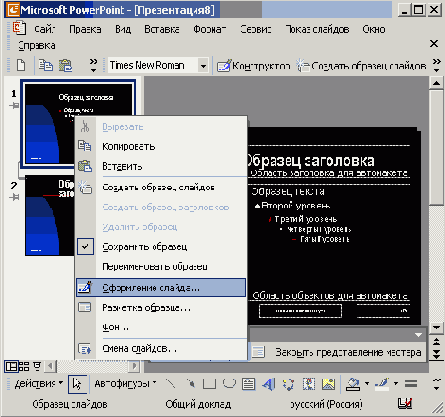Insert a picture from file icon
Screen dimensions: 445x417
(x=328, y=384)
